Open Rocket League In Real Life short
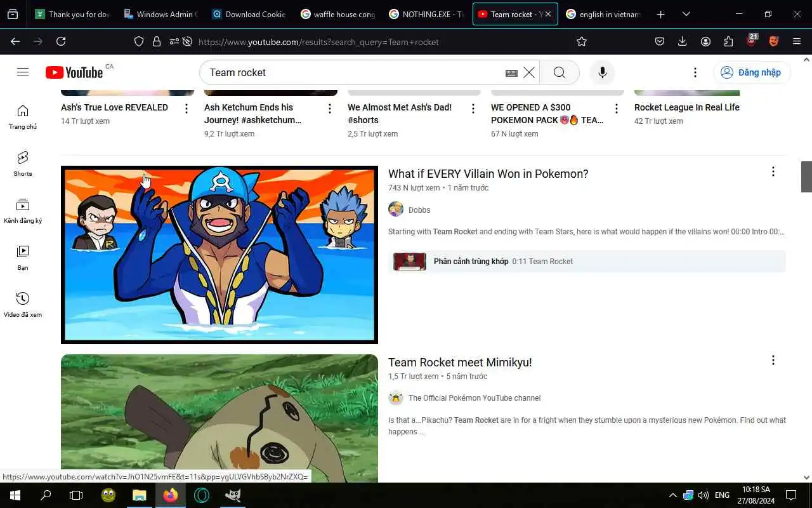Viewport: 812px width, 508px height. (687, 107)
